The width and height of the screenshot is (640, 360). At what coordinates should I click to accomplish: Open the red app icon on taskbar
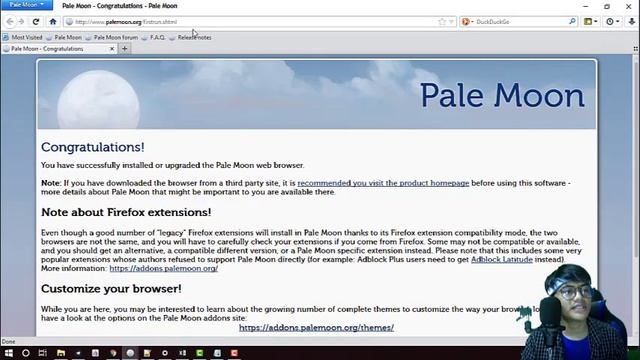pos(234,353)
